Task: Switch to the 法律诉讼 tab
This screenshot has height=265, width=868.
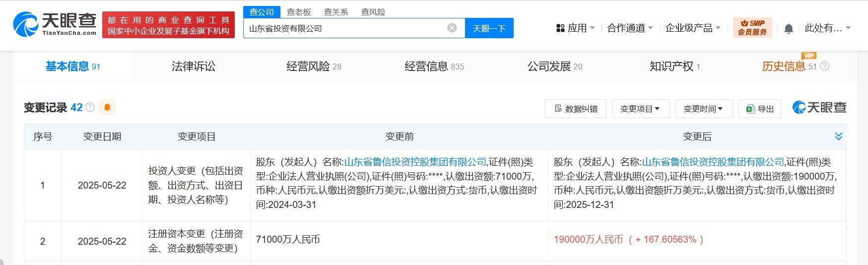Action: click(x=194, y=66)
